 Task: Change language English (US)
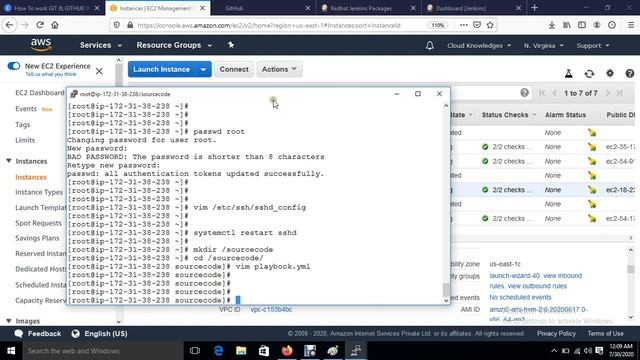(99, 333)
